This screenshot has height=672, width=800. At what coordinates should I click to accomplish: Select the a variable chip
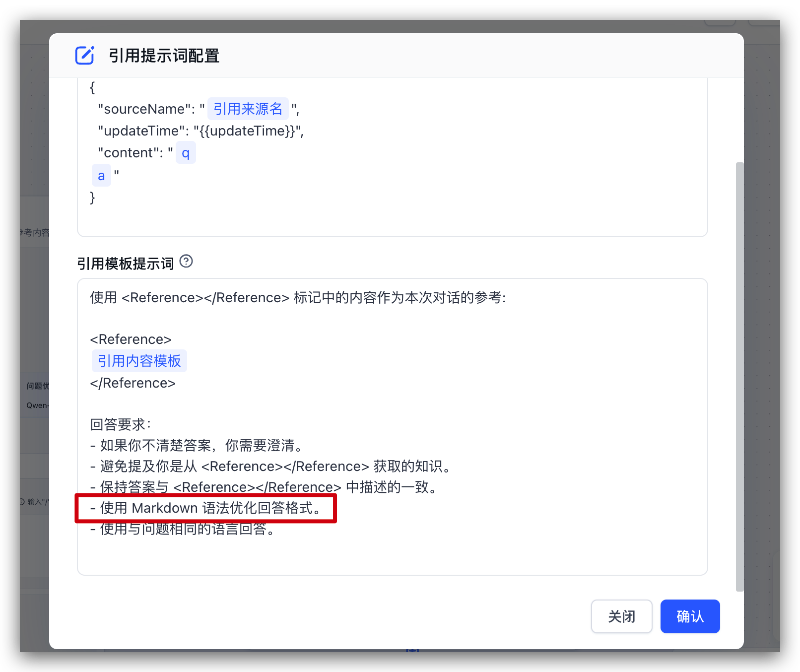101,175
